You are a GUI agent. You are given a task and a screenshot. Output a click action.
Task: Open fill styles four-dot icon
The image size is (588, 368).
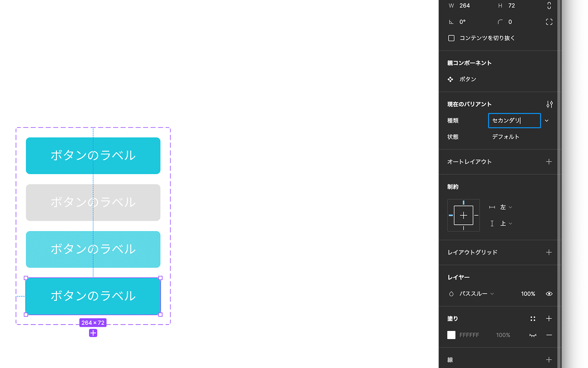(x=533, y=319)
